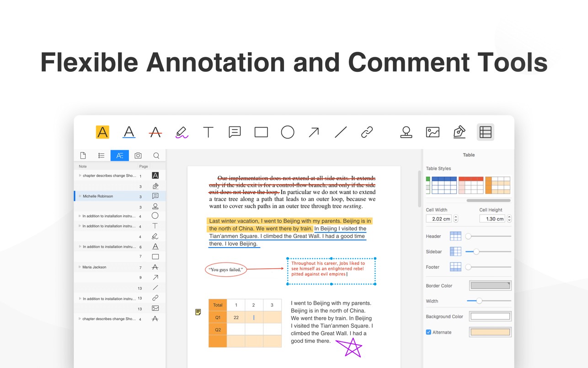The height and width of the screenshot is (368, 588).
Task: Pick the Arrow drawing tool
Action: [x=314, y=132]
